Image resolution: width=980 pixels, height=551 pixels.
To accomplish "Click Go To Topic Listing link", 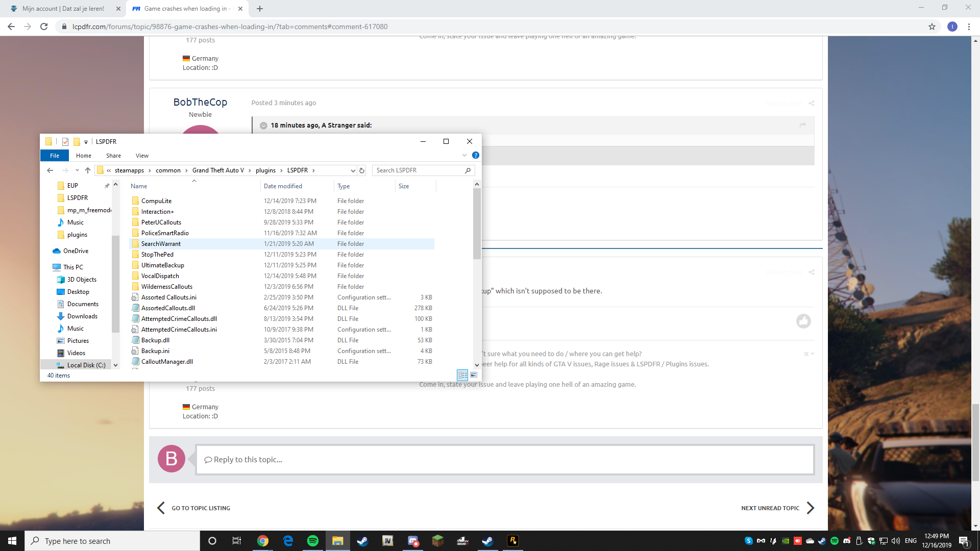I will pos(201,508).
